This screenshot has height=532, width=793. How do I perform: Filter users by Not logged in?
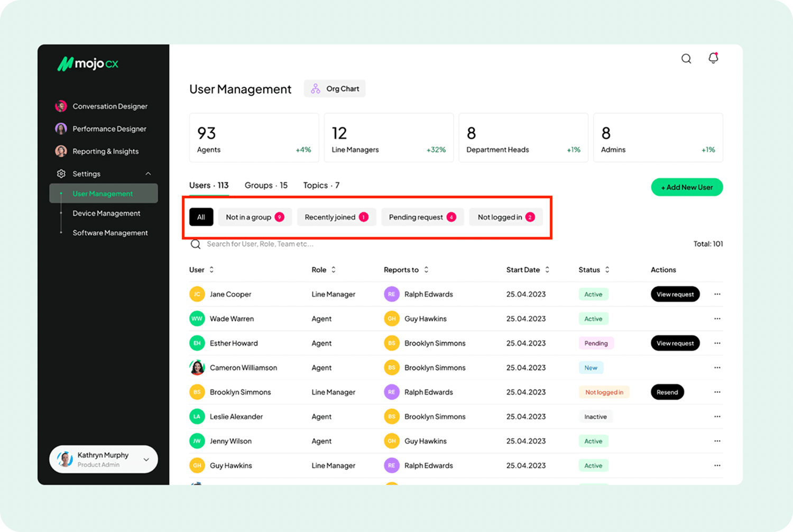pos(506,217)
